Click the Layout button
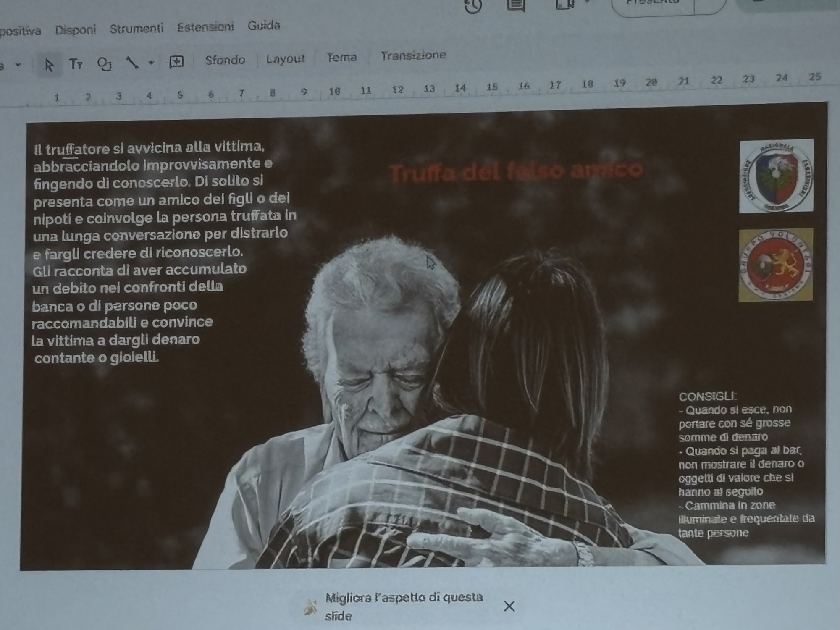 point(285,58)
